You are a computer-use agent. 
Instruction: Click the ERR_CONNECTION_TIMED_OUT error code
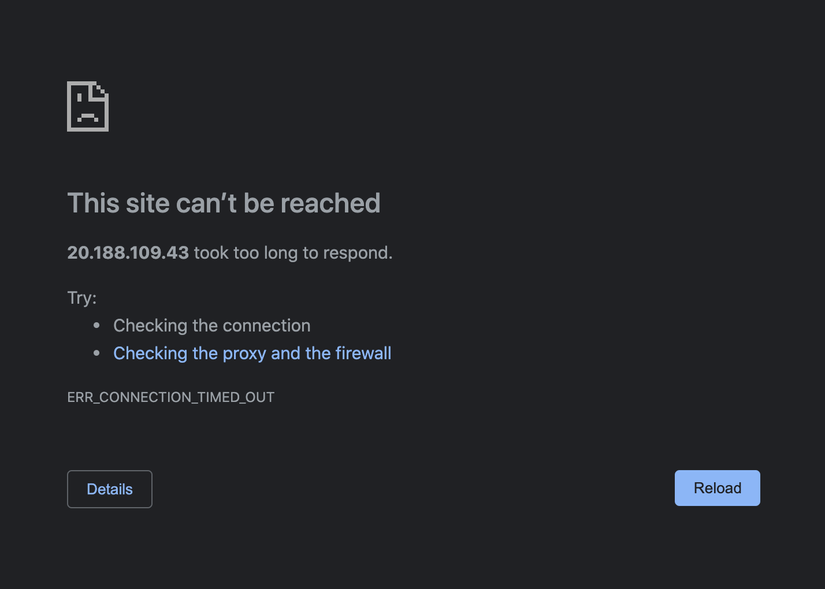(x=170, y=397)
